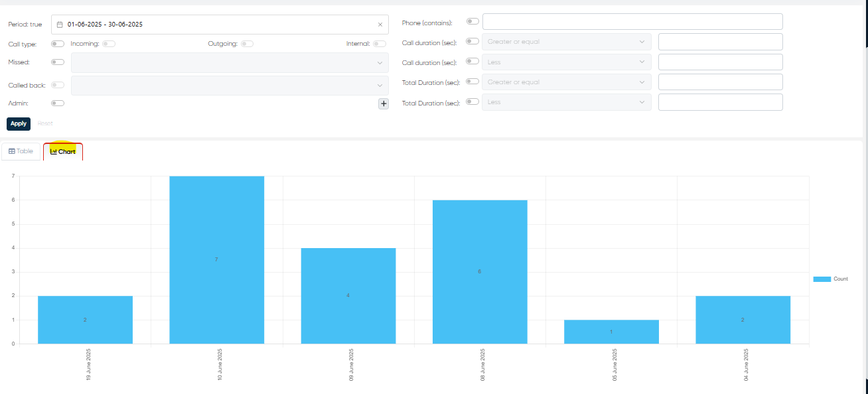Switch on the Internal calls toggle
The height and width of the screenshot is (394, 868).
[379, 44]
